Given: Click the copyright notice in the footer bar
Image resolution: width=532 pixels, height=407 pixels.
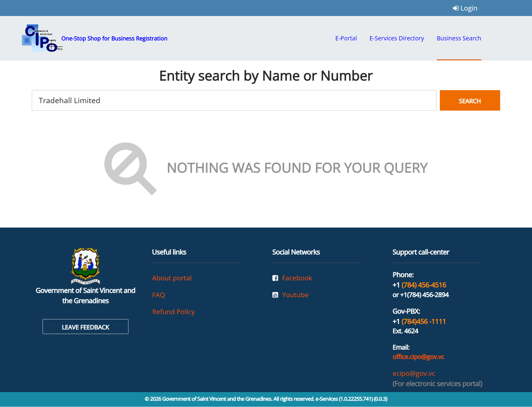Looking at the screenshot, I should tap(266, 399).
